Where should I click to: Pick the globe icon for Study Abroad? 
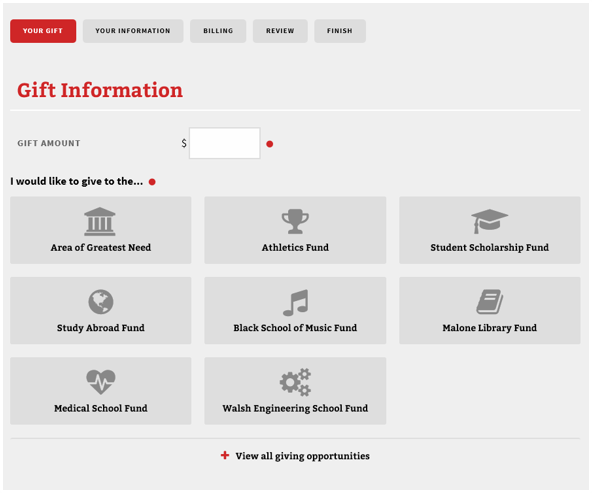tap(101, 302)
